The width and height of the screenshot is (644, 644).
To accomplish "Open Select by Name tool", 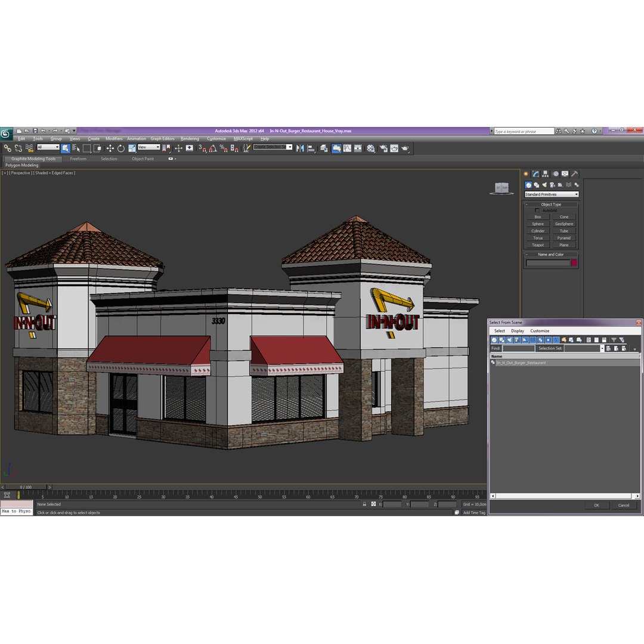I will 76,148.
